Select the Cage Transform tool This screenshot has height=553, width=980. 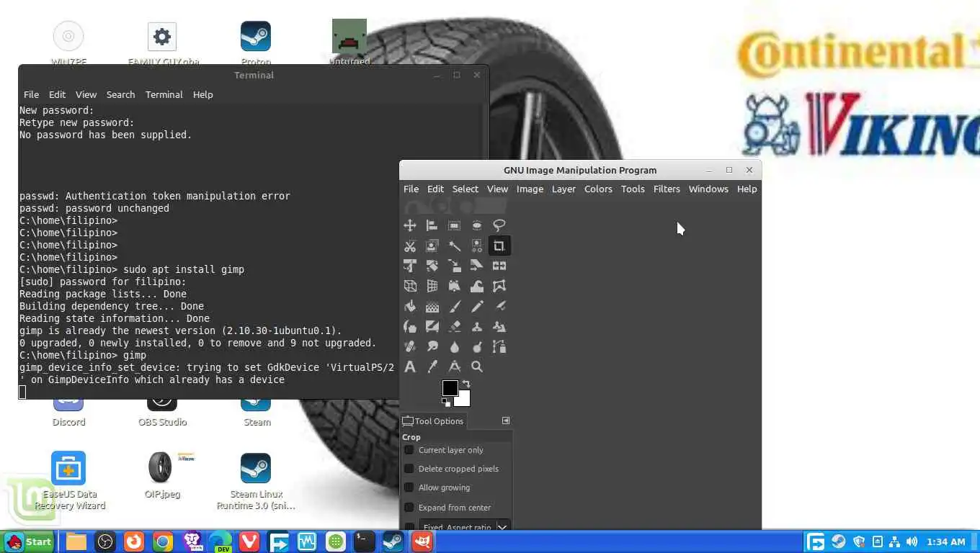tap(499, 286)
